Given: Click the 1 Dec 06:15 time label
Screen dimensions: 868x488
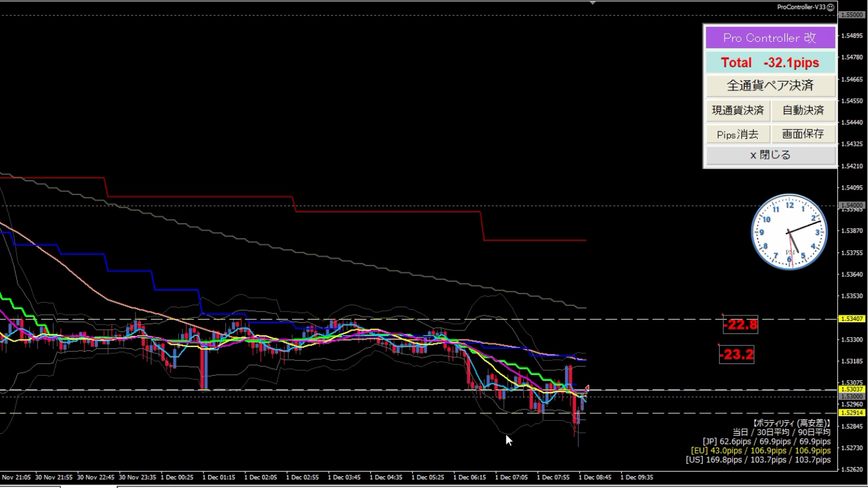Looking at the screenshot, I should pos(470,477).
